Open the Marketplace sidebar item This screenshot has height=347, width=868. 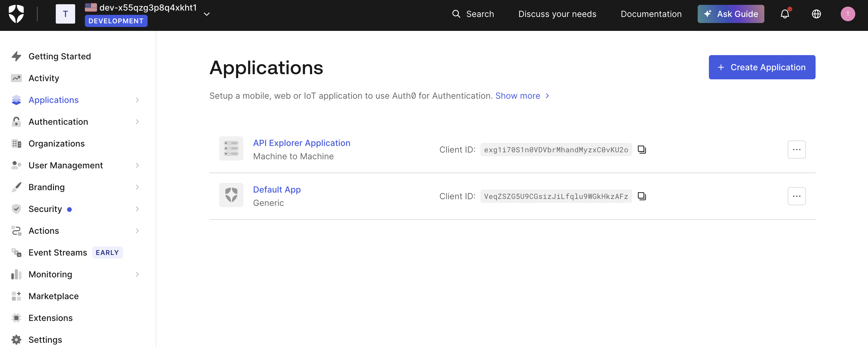click(53, 296)
